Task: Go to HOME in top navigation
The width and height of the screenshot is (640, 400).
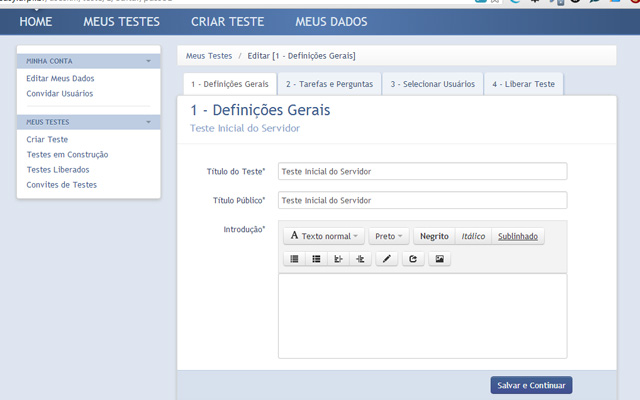Action: (36, 22)
